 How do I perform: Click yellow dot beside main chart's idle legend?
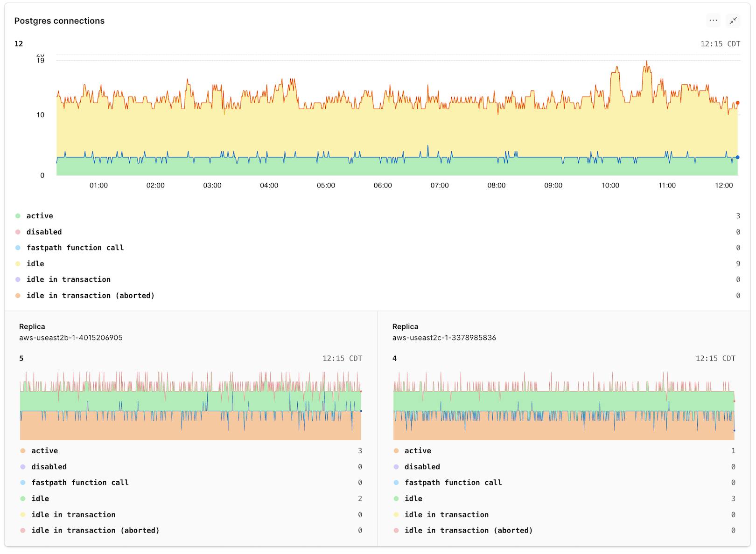point(18,264)
